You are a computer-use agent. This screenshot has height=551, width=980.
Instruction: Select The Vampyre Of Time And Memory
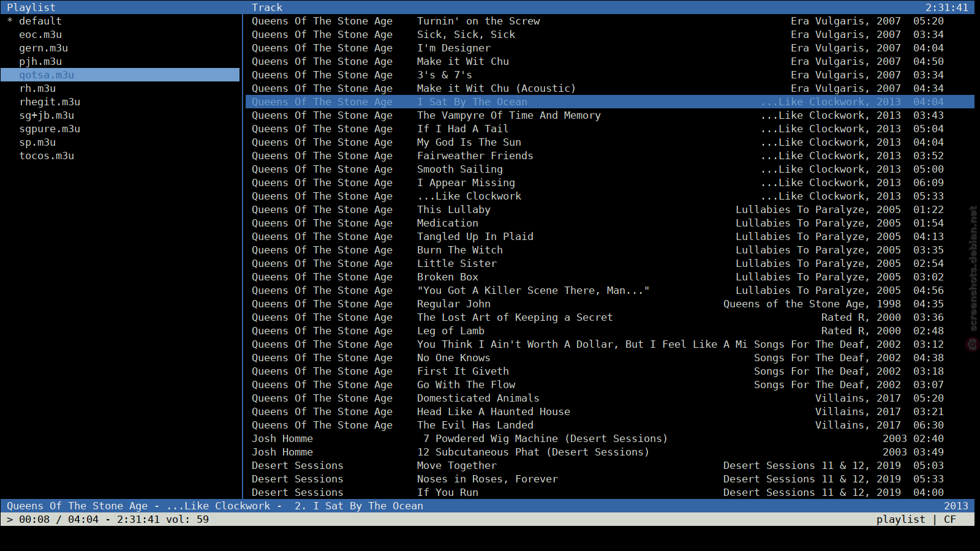coord(610,115)
